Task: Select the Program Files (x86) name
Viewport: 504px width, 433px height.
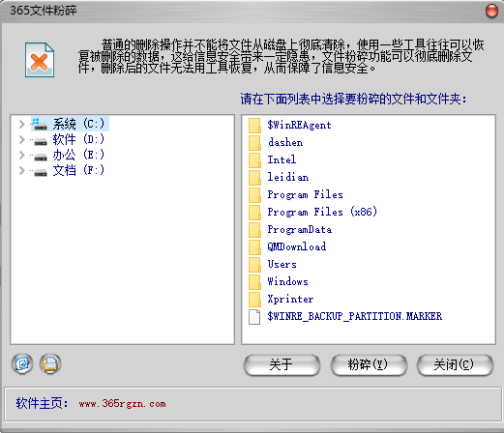Action: (x=322, y=212)
